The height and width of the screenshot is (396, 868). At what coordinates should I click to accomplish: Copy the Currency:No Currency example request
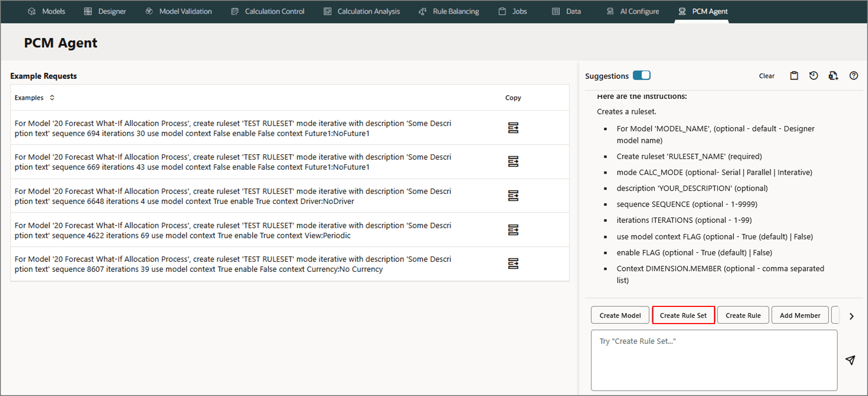pyautogui.click(x=513, y=264)
